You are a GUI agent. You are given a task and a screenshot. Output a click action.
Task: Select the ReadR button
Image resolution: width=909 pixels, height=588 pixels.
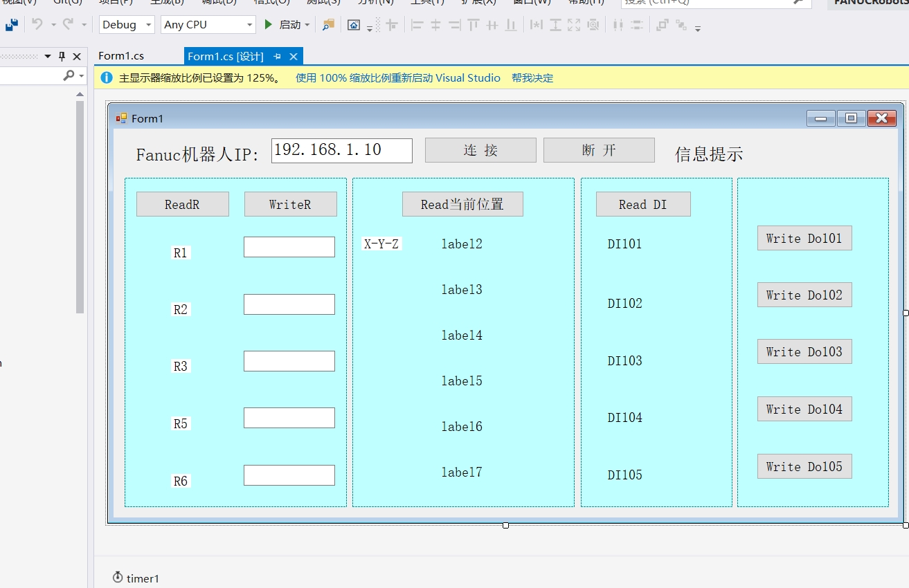point(183,204)
